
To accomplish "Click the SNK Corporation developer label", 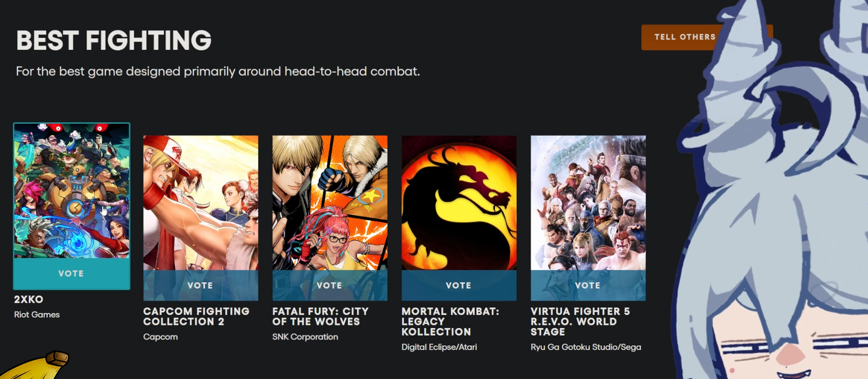I will click(x=305, y=337).
